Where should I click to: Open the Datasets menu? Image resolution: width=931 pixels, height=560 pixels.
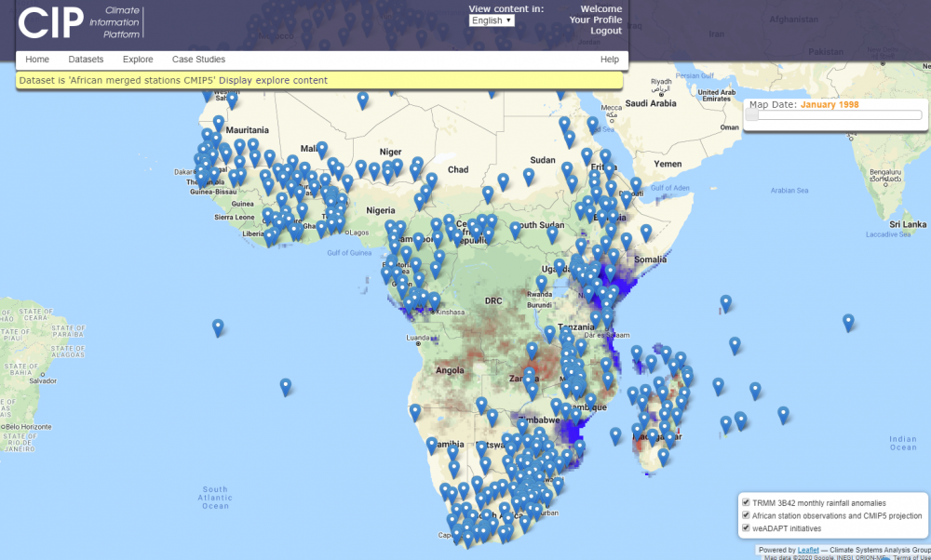pos(86,60)
